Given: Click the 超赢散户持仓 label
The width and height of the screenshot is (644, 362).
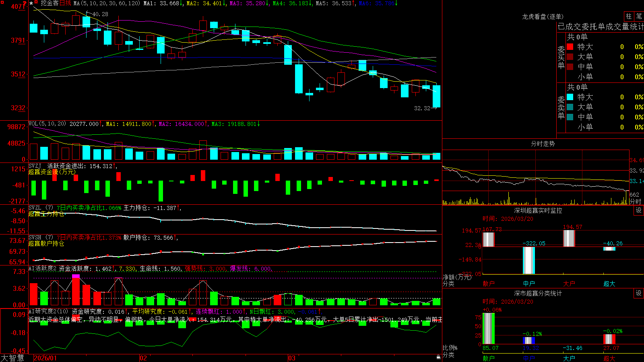Looking at the screenshot, I should 46,243.
